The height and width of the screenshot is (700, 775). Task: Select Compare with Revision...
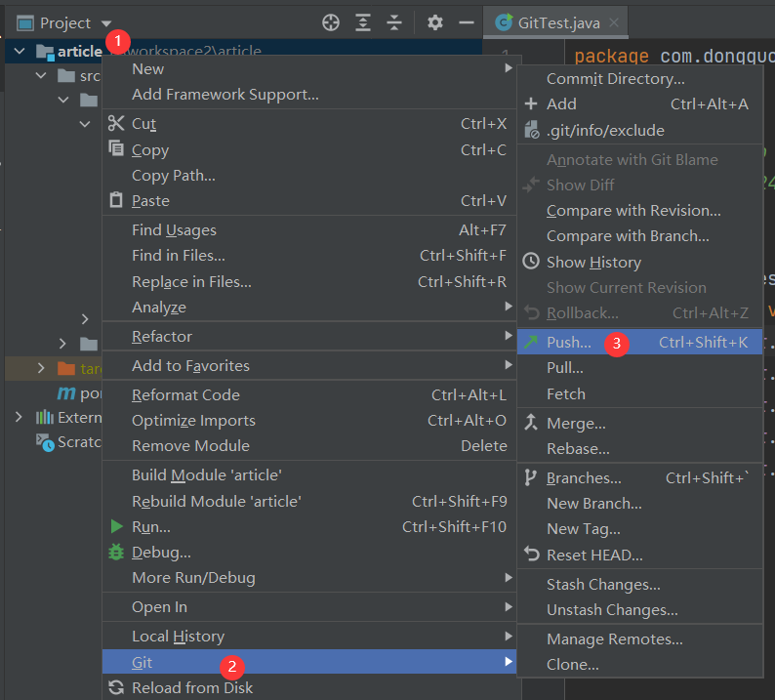pos(639,211)
